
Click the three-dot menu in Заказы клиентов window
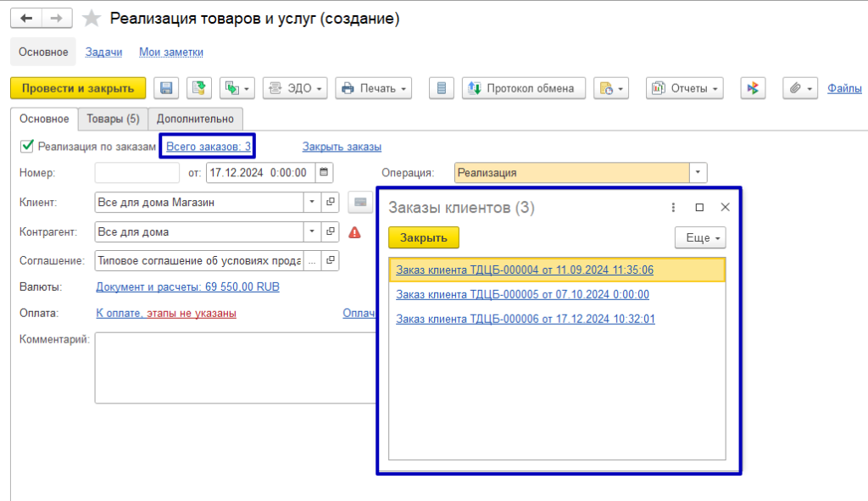(x=673, y=207)
